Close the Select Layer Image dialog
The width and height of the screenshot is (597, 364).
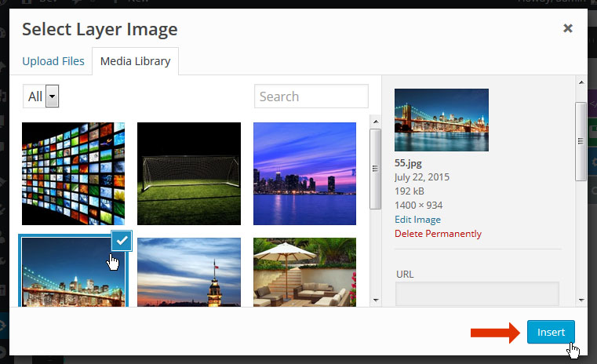coord(567,29)
